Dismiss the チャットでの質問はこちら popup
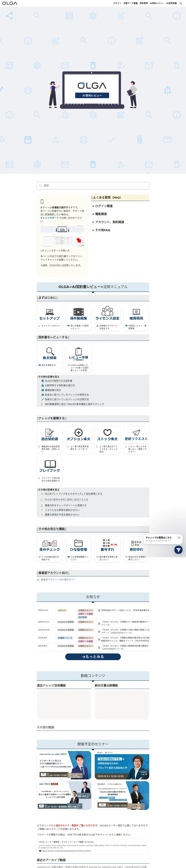The image size is (186, 868). [179, 537]
